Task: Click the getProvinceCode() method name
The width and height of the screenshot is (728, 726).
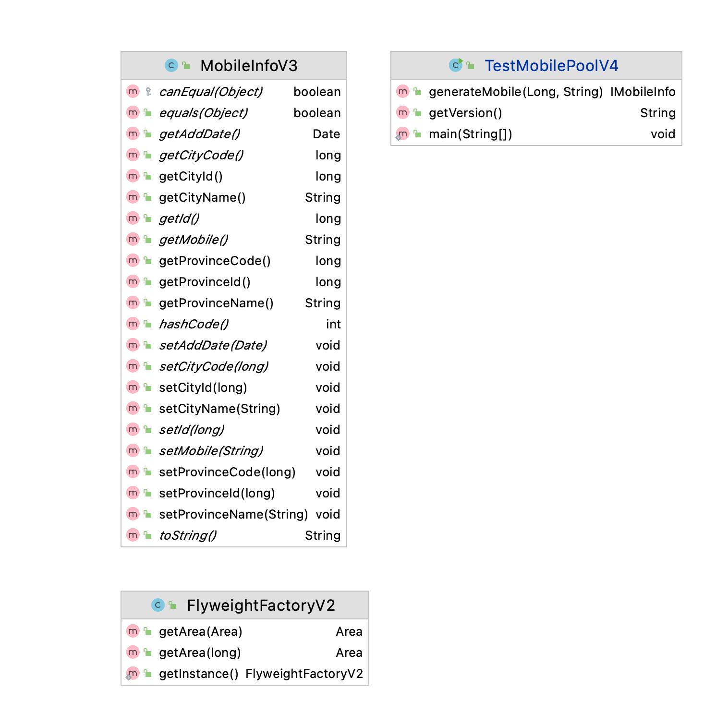Action: 215,261
